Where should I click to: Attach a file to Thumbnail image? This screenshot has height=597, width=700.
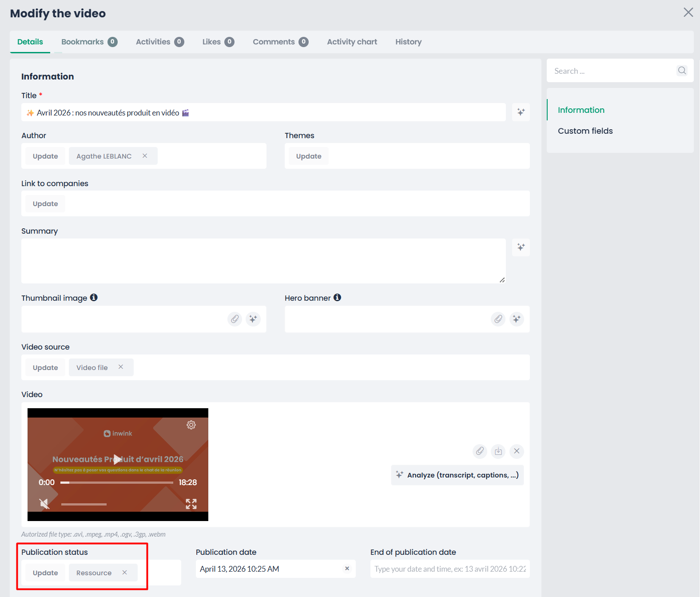tap(235, 319)
